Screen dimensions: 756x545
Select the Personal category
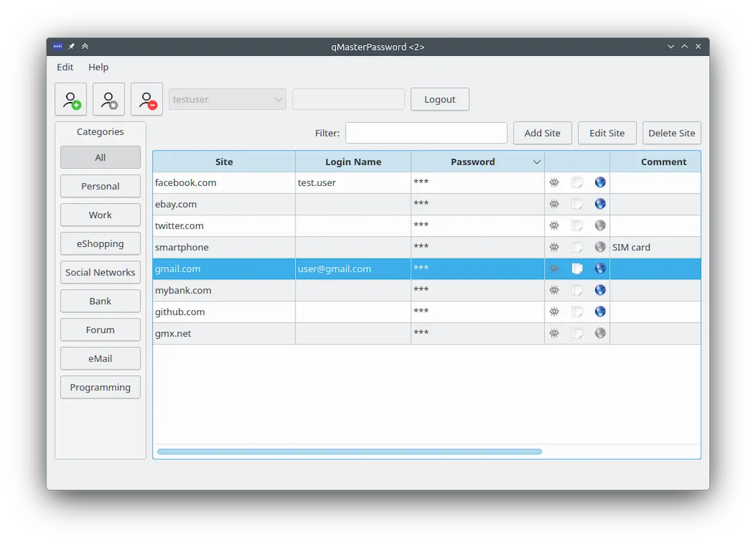100,186
